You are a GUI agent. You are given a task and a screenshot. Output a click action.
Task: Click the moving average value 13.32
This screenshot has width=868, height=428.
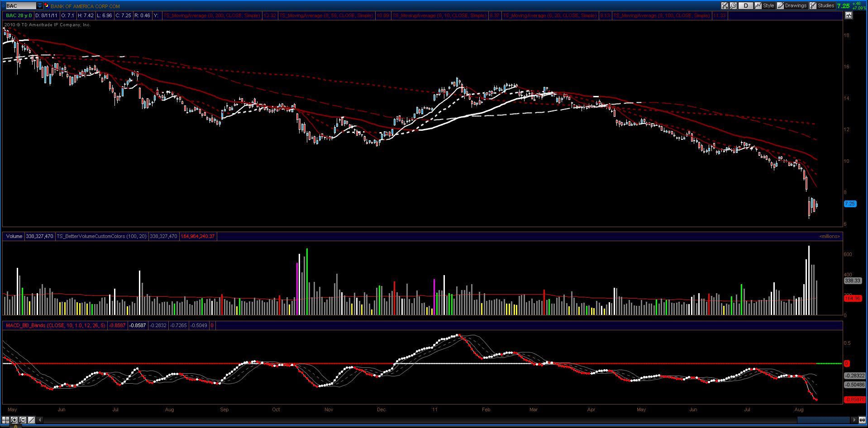[x=270, y=15]
